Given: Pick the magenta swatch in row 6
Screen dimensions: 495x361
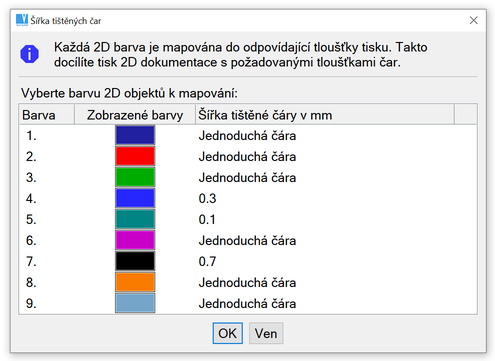Looking at the screenshot, I should [x=135, y=240].
